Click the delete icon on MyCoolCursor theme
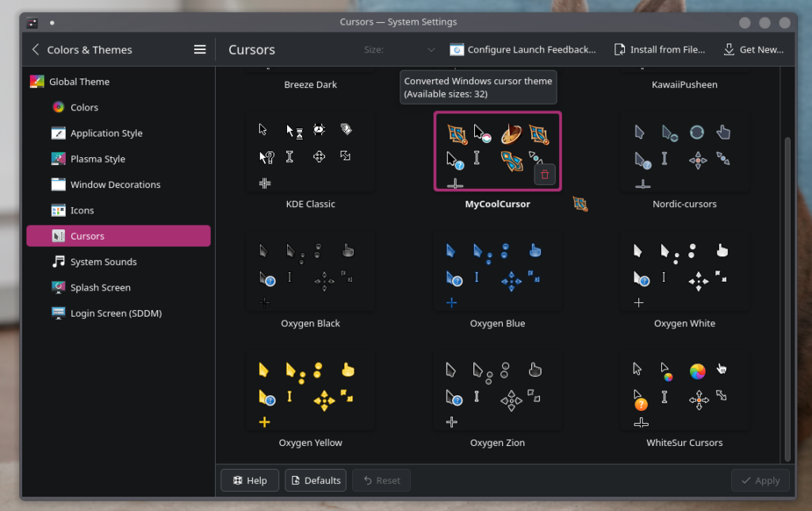The image size is (812, 511). click(544, 175)
